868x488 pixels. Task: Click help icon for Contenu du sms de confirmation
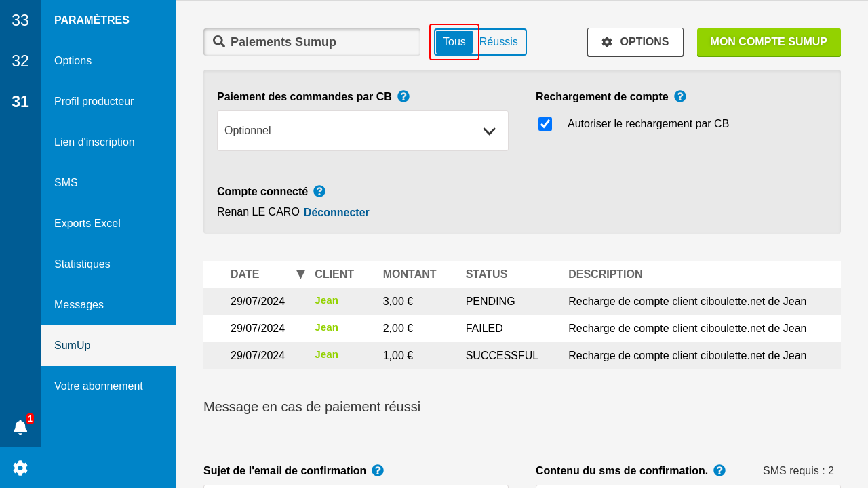(x=719, y=470)
